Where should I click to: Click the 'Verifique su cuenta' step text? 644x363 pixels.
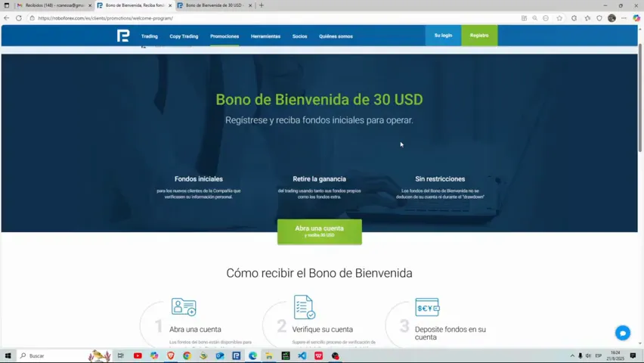pyautogui.click(x=323, y=329)
